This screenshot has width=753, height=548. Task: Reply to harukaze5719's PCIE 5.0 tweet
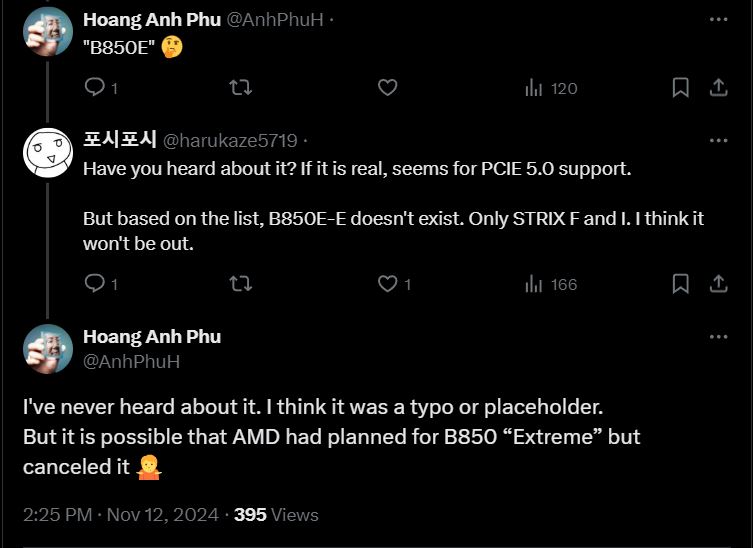coord(95,284)
